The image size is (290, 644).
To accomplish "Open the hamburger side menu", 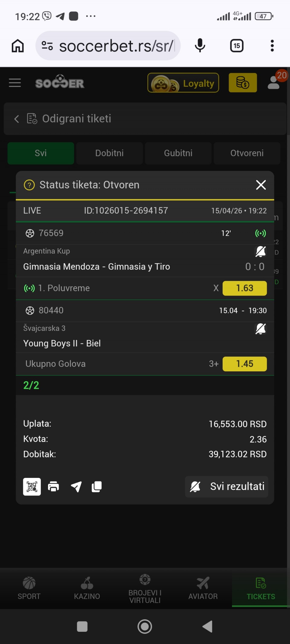I will (x=15, y=83).
